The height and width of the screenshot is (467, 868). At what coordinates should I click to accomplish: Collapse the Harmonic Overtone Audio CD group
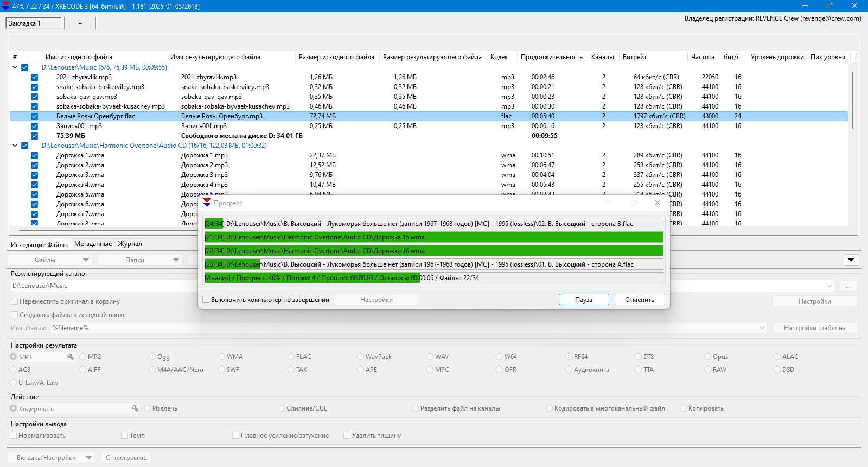pos(15,146)
